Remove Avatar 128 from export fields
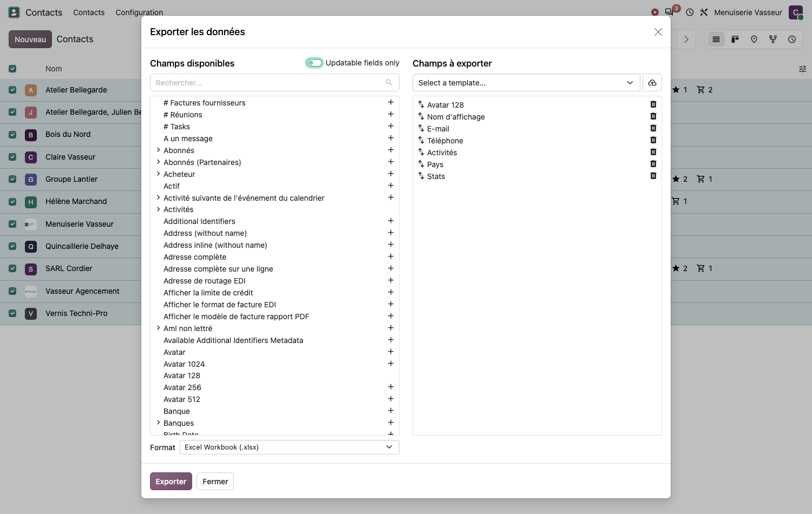812x514 pixels. (653, 104)
